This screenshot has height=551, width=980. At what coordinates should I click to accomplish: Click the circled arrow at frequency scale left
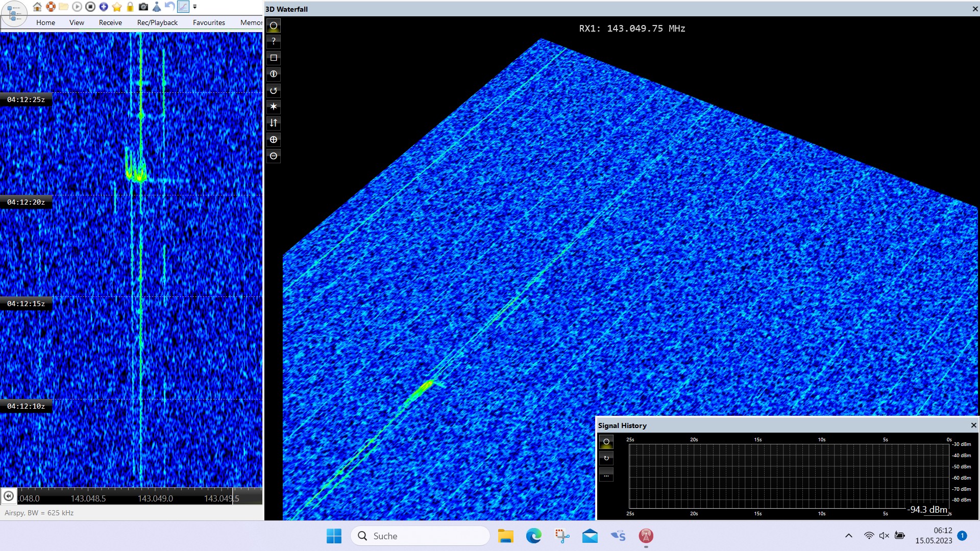pos(9,496)
